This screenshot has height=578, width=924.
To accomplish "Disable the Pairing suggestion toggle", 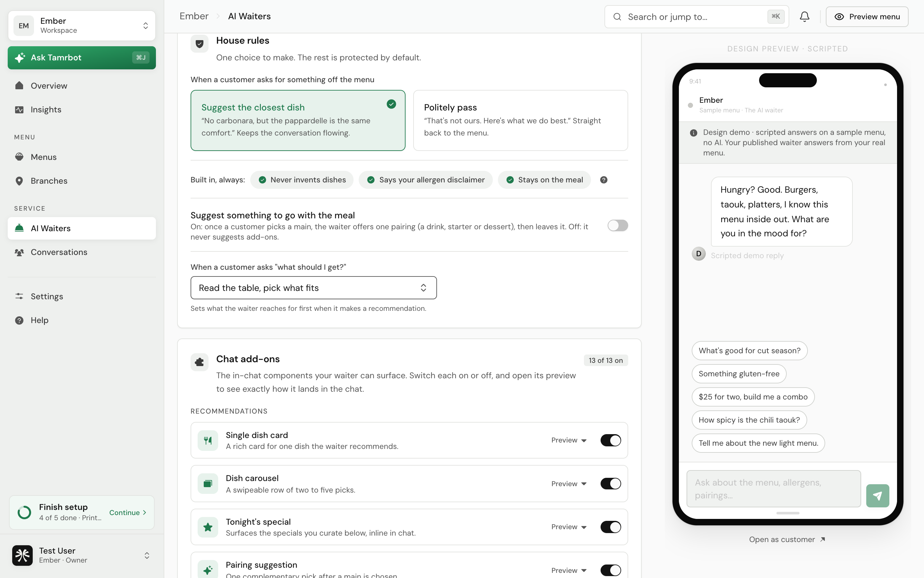I will coord(611,570).
